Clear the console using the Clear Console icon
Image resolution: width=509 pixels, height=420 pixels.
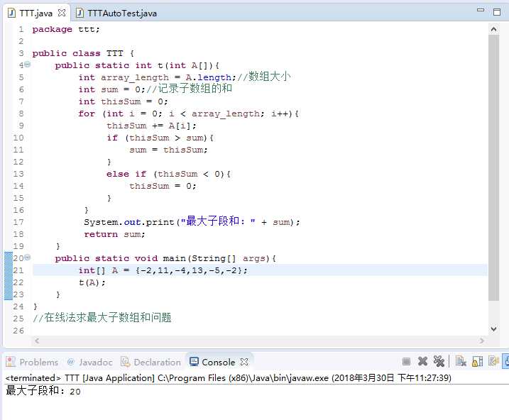click(461, 361)
